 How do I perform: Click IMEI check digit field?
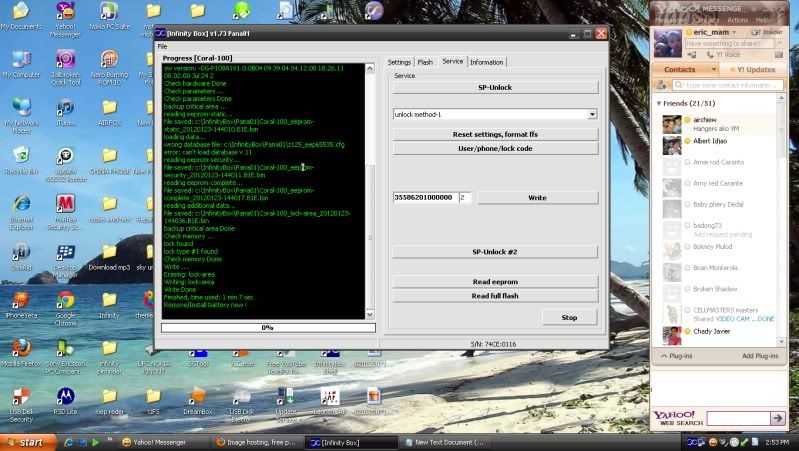tap(465, 197)
